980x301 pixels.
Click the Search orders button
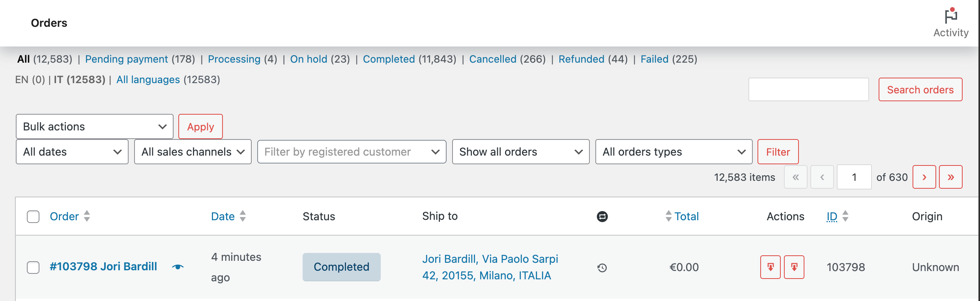[x=920, y=89]
